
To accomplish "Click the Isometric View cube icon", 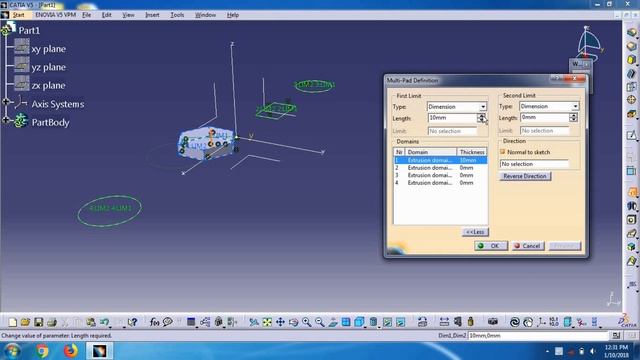I will [359, 322].
